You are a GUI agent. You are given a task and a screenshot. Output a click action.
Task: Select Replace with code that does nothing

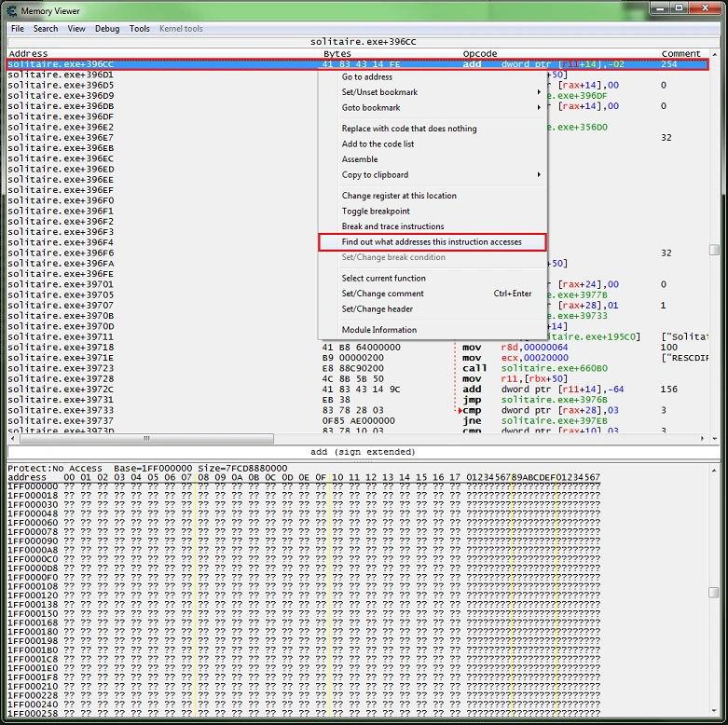pos(432,129)
